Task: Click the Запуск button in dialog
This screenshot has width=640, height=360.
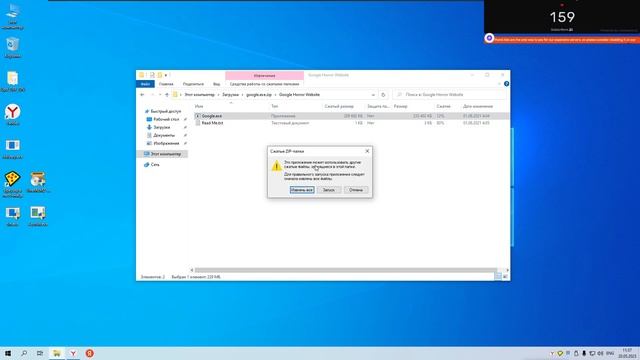Action: 329,190
